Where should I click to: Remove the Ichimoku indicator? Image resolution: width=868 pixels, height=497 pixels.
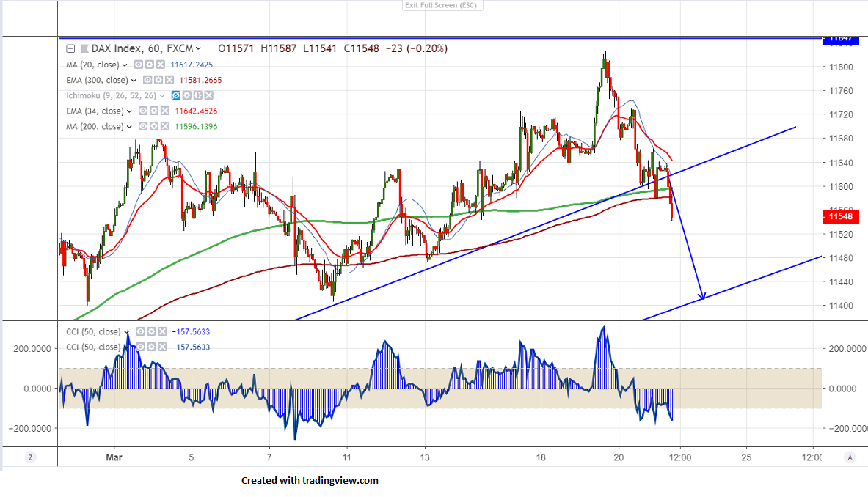tap(208, 95)
